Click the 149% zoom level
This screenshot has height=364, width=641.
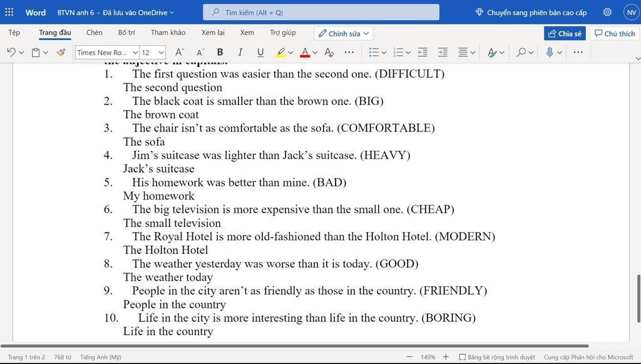428,357
